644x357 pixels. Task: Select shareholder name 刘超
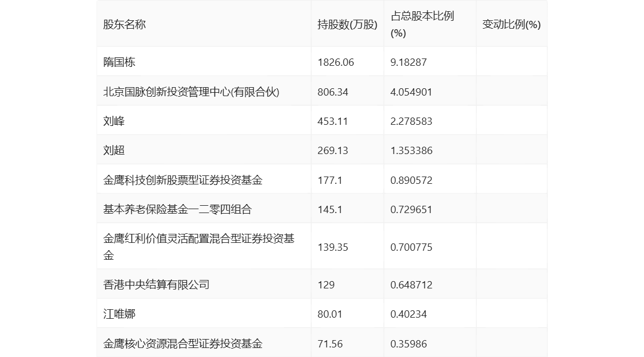coord(114,151)
